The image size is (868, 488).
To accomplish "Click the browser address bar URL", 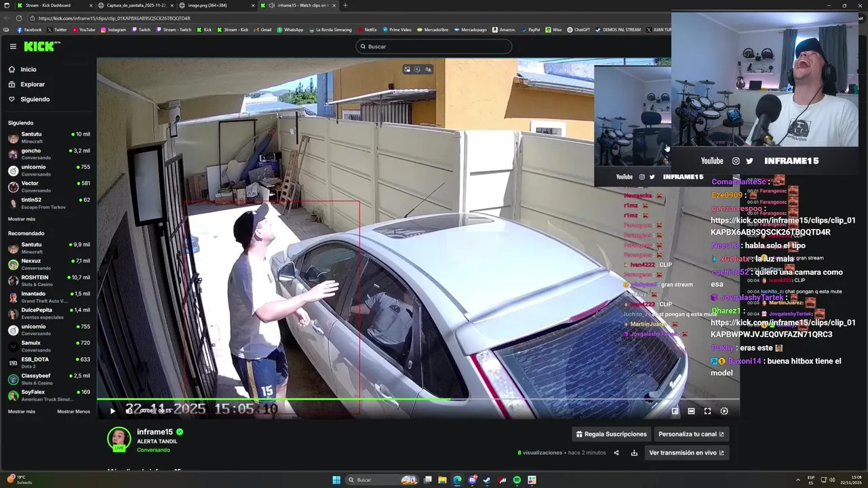I will click(x=114, y=18).
